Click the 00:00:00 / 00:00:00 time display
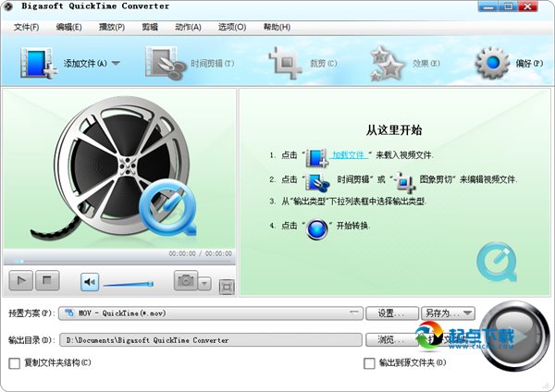This screenshot has width=555, height=392. pos(201,253)
